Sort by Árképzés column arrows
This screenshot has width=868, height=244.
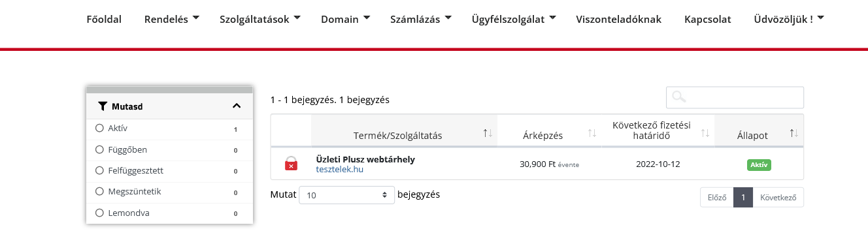[x=592, y=133]
